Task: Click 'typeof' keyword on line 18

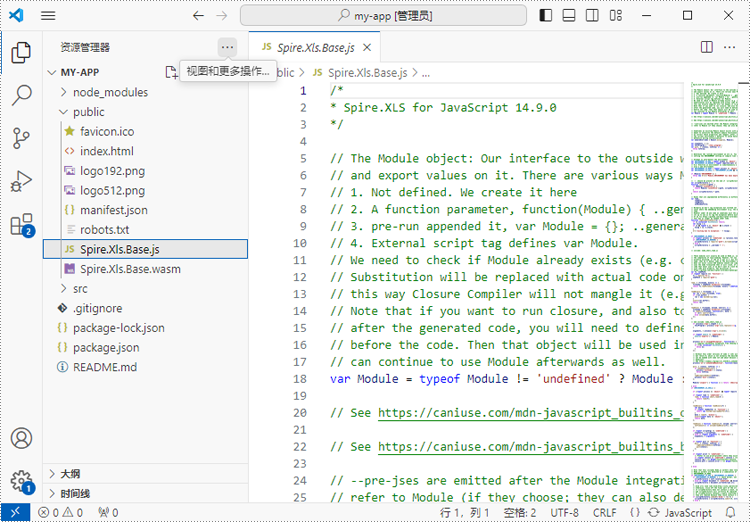Action: click(439, 379)
